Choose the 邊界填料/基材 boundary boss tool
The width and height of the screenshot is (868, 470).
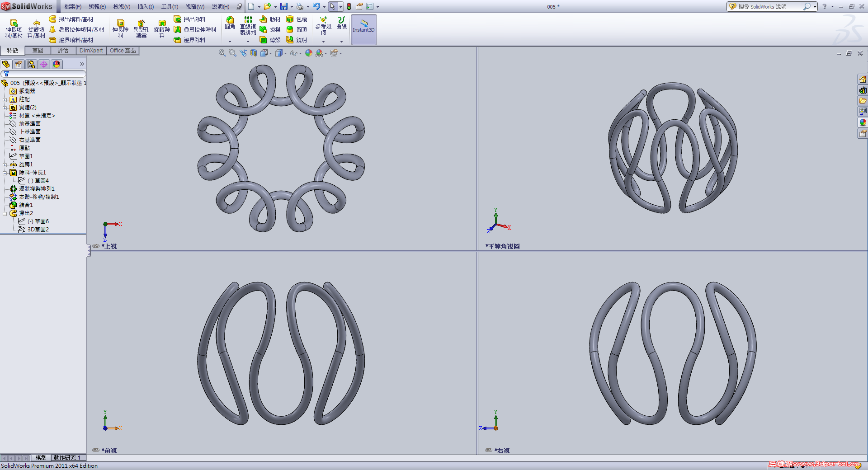click(71, 40)
